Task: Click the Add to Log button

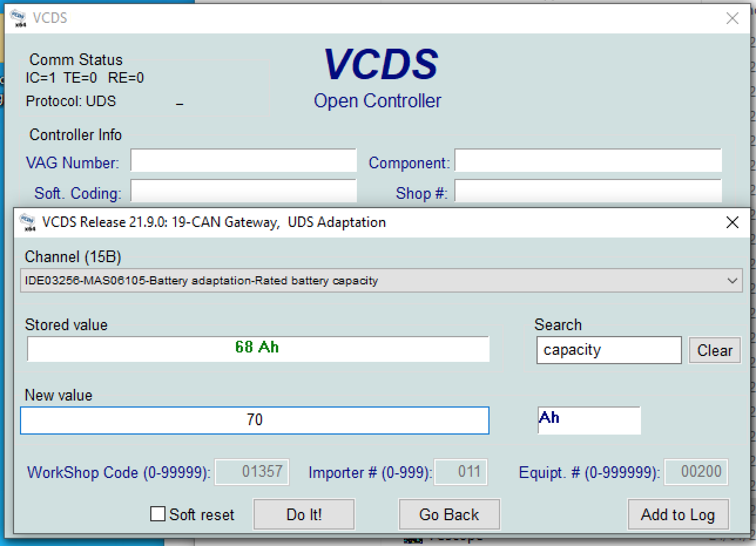Action: (678, 514)
